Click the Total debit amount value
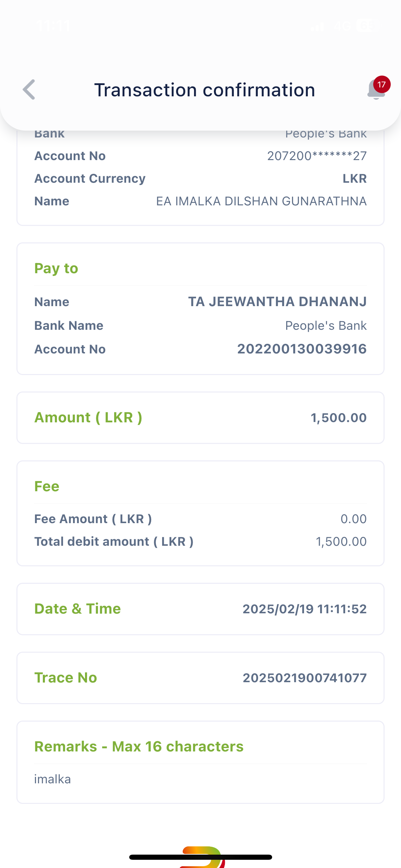Screen dimensions: 401x868 [341, 542]
